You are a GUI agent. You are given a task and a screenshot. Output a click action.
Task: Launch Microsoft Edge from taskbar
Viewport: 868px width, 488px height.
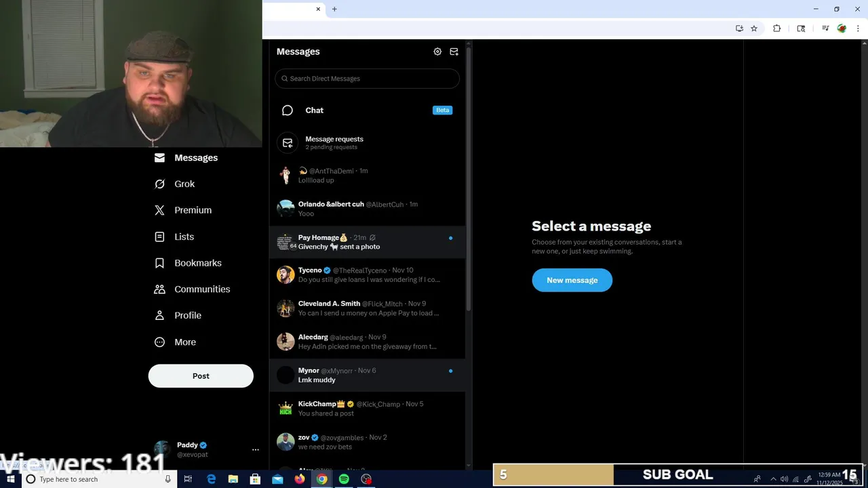211,479
